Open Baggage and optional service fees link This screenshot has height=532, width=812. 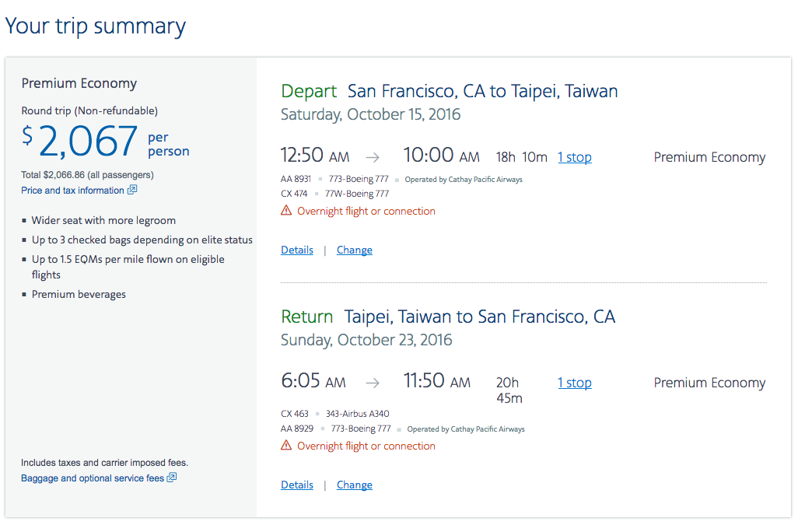93,478
